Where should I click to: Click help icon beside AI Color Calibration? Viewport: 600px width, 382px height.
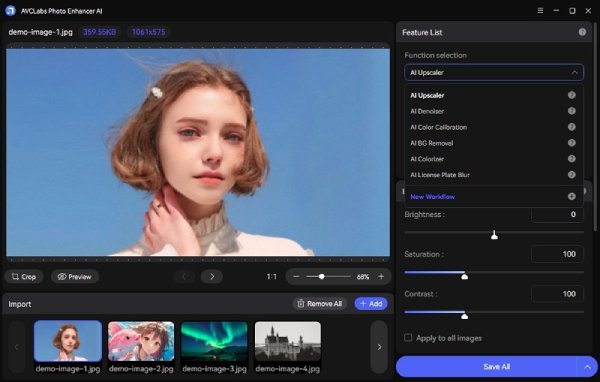pyautogui.click(x=571, y=127)
